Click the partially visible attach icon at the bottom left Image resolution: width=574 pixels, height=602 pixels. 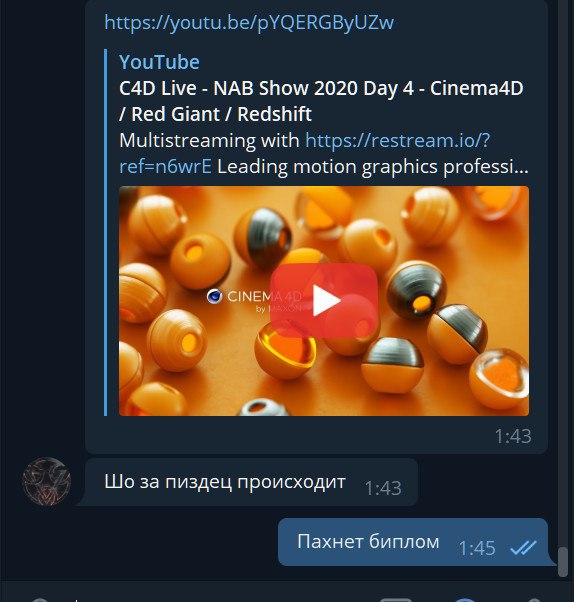[40, 600]
